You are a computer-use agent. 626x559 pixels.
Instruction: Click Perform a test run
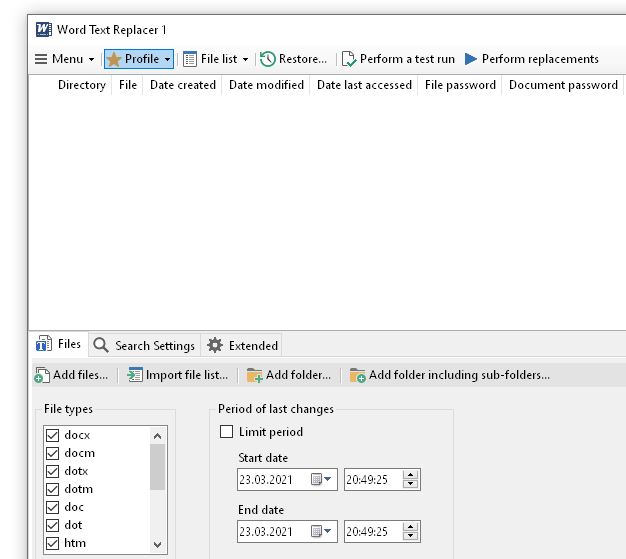pos(398,59)
